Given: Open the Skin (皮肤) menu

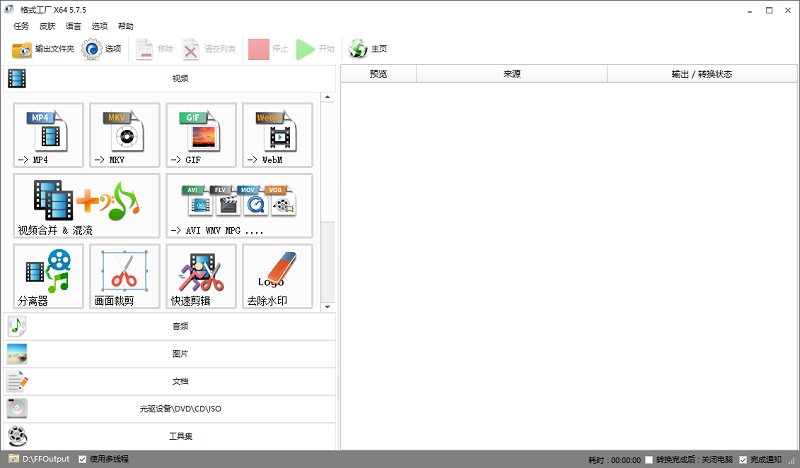Looking at the screenshot, I should (x=47, y=26).
